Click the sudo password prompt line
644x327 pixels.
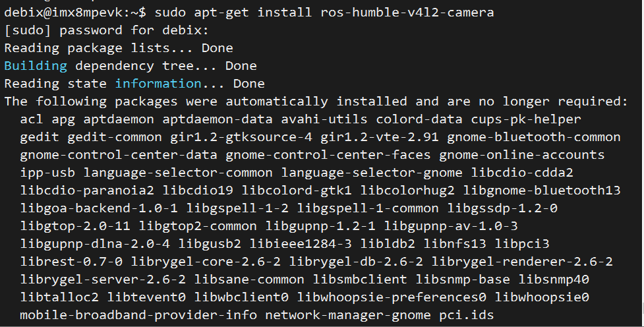point(107,30)
